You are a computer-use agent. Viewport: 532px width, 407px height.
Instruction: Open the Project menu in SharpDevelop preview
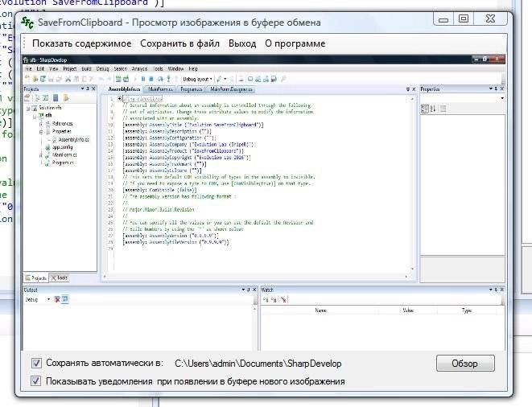(x=69, y=68)
